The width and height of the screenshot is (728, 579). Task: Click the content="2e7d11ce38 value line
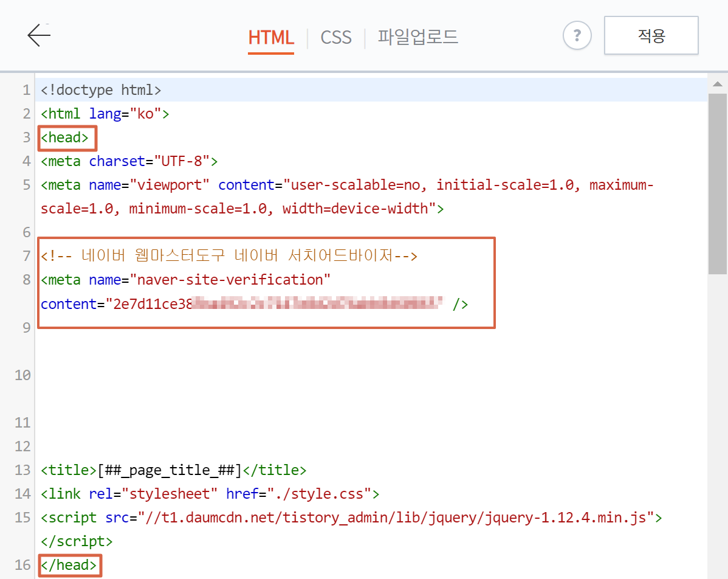point(254,304)
